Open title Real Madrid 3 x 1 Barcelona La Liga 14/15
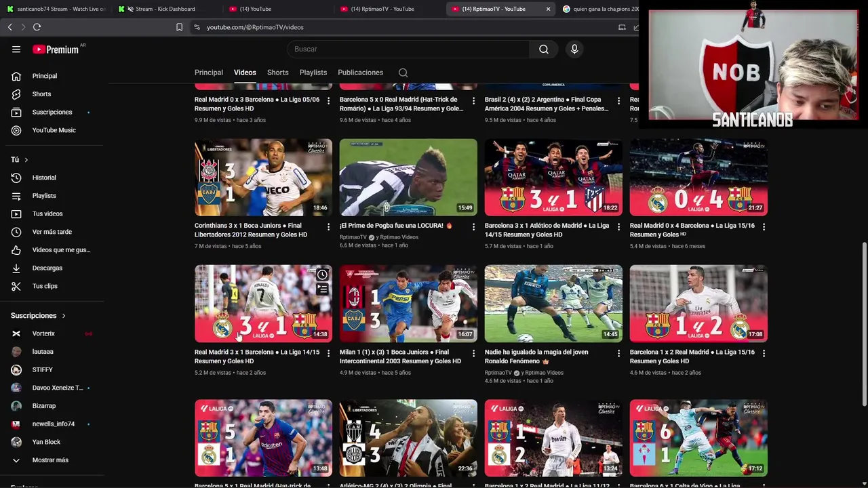This screenshot has width=868, height=488. click(x=257, y=357)
